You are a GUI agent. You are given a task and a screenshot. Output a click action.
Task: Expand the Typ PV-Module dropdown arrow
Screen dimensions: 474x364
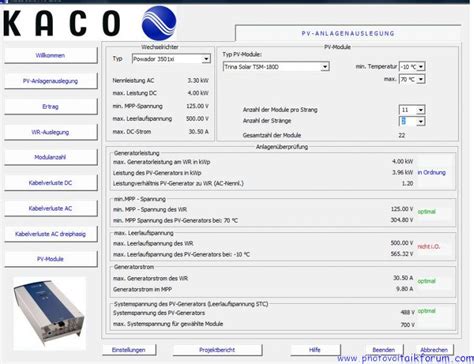point(325,67)
